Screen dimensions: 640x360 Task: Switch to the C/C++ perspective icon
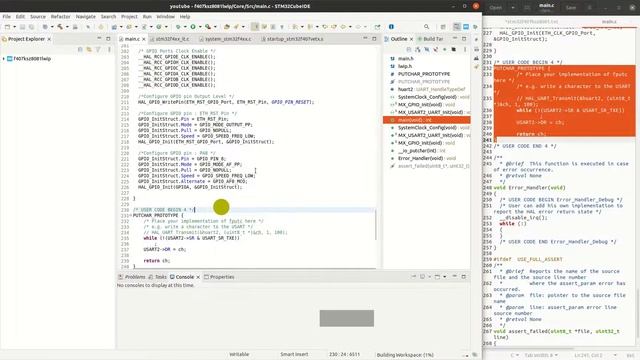(457, 27)
